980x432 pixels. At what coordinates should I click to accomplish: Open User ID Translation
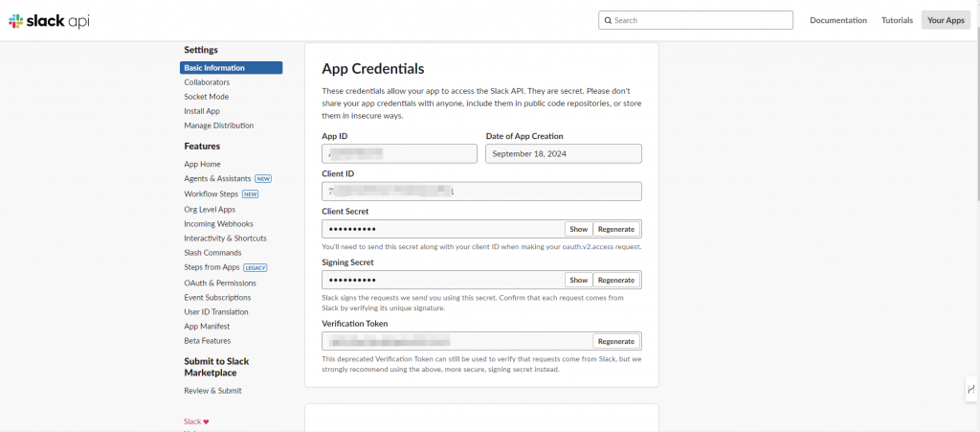(x=216, y=312)
